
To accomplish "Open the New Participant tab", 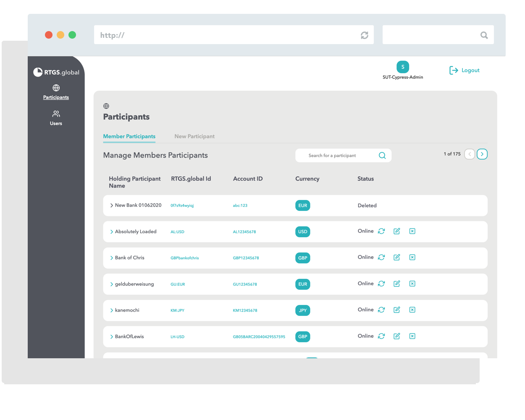I will click(194, 136).
